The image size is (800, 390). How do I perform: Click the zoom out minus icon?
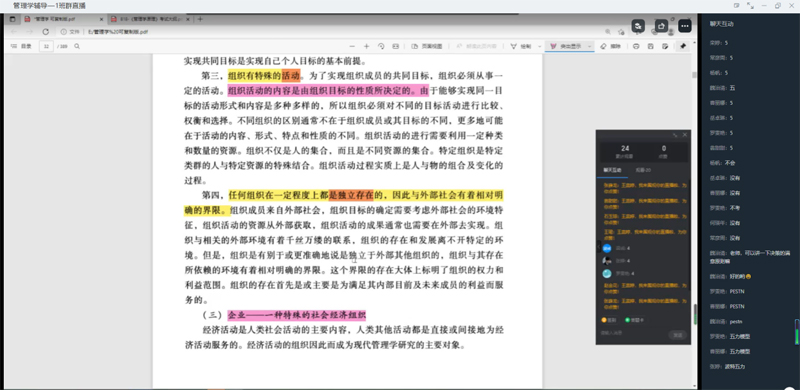[352, 46]
